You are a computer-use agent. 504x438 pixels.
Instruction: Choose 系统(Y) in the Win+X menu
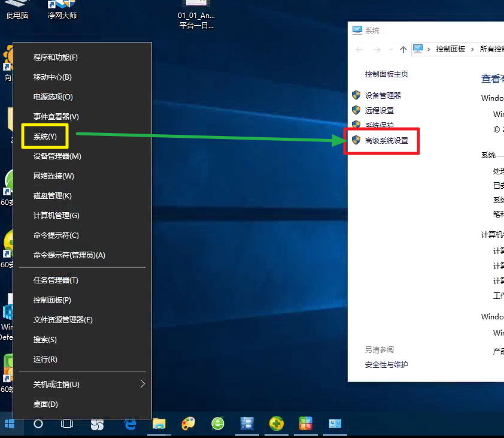point(45,137)
